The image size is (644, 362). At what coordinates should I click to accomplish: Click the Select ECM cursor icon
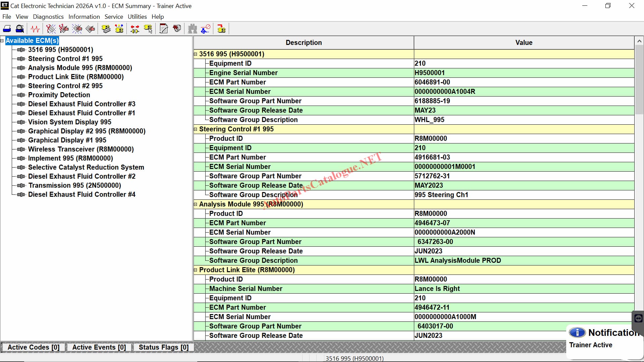coord(148,29)
